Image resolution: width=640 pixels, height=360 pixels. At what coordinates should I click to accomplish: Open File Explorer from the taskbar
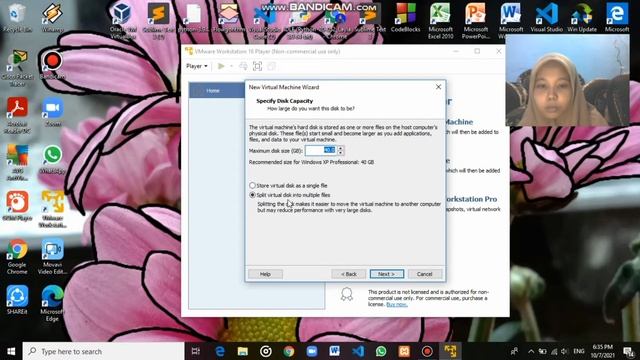(243, 351)
